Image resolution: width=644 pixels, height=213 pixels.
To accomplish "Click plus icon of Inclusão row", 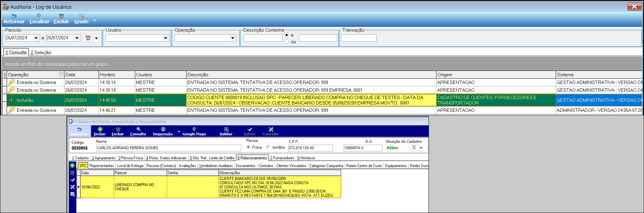I will [11, 100].
